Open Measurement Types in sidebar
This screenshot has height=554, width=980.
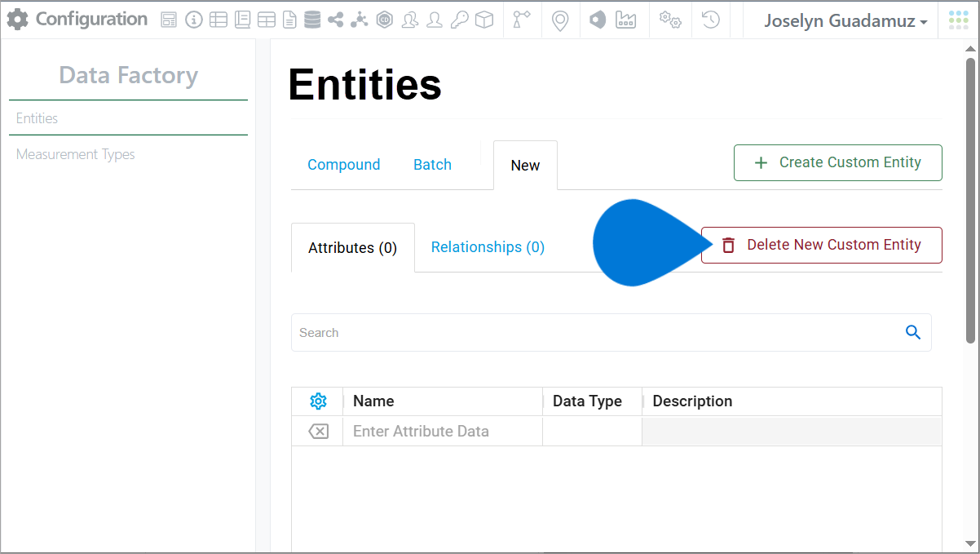pyautogui.click(x=76, y=154)
